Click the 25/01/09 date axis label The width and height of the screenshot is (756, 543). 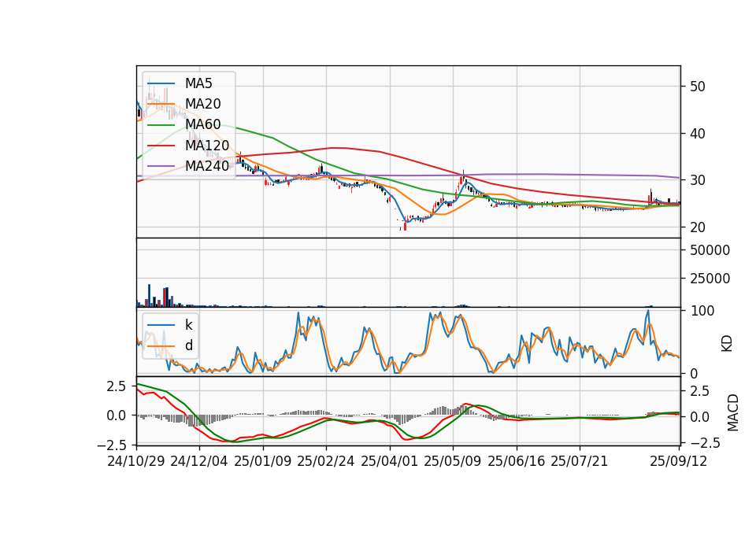click(x=263, y=461)
